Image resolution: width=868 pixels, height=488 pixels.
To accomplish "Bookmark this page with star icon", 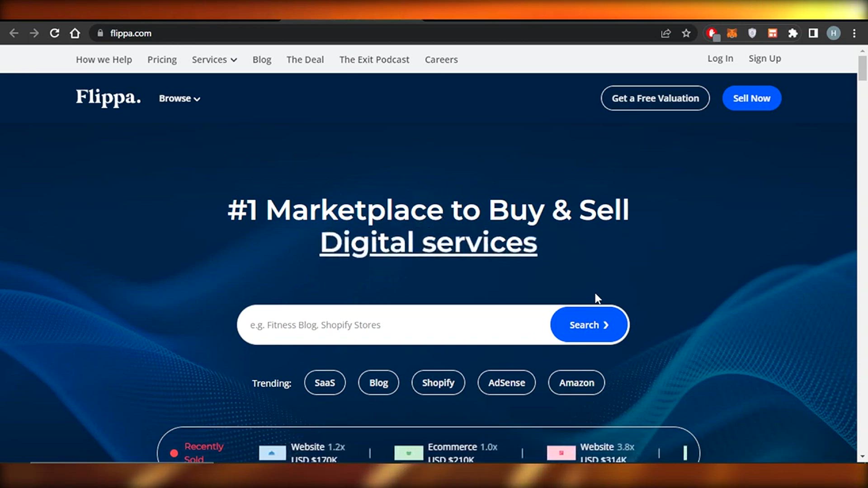I will [686, 33].
